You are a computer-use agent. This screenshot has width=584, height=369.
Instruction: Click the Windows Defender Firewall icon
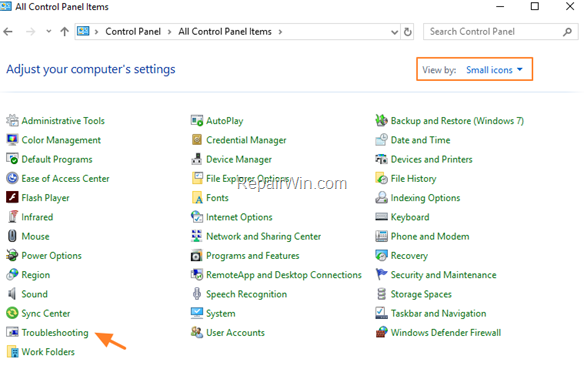[x=381, y=332]
